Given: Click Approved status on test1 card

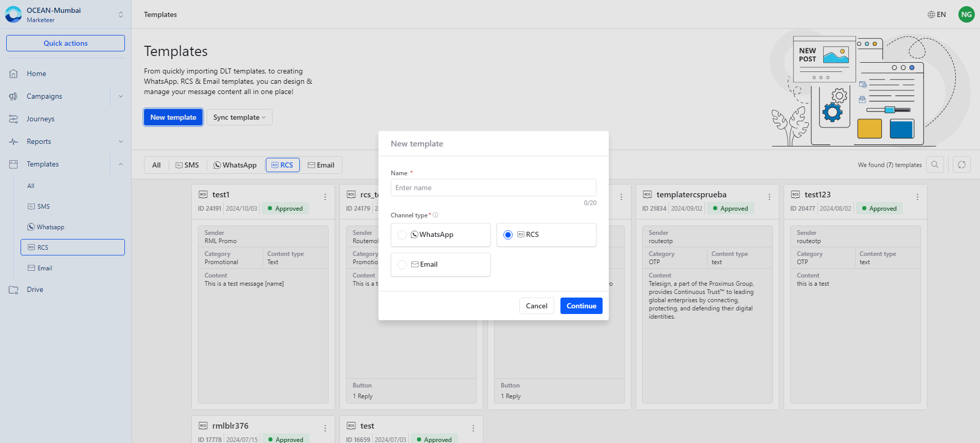Looking at the screenshot, I should coord(285,209).
